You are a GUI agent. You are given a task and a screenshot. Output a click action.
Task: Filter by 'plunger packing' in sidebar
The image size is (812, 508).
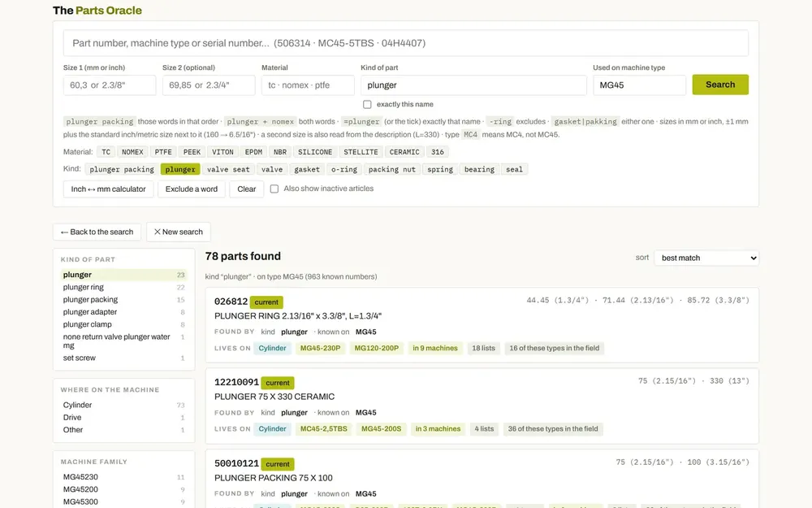[123, 300]
